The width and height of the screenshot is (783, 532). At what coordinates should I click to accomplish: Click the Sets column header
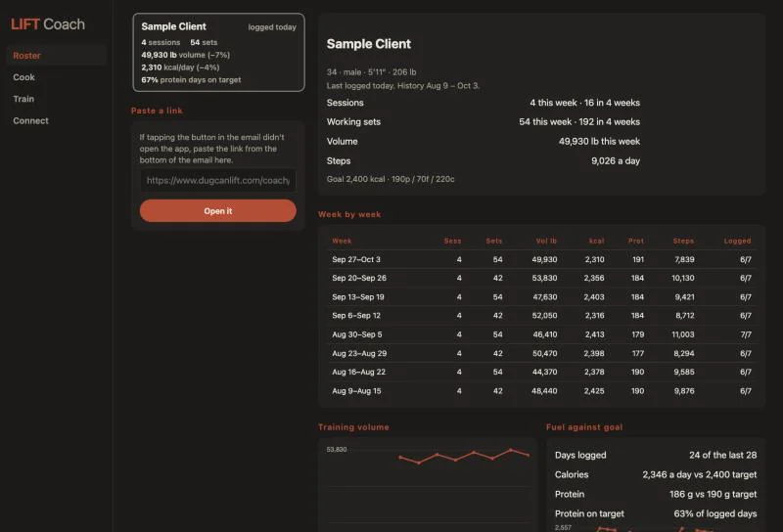tap(494, 241)
